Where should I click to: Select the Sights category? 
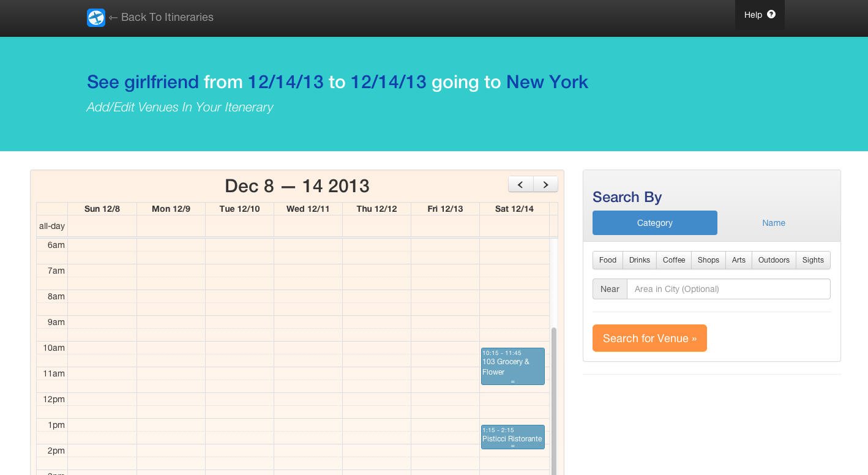[x=813, y=260]
